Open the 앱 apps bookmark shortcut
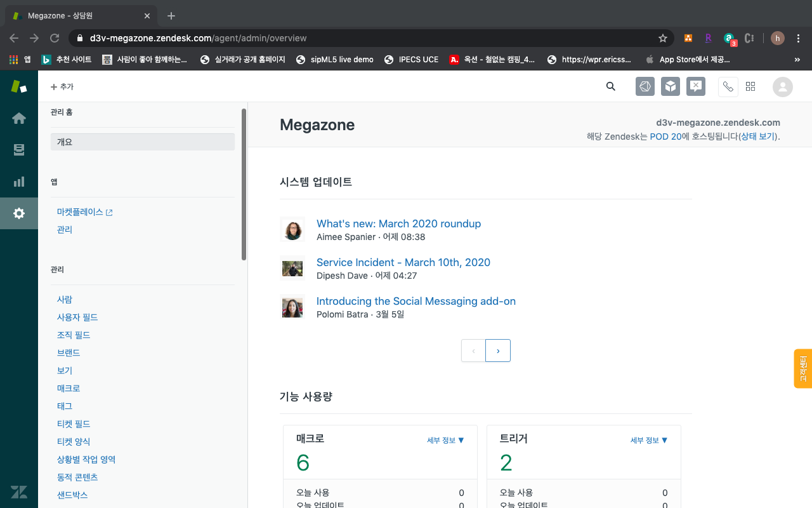This screenshot has height=508, width=812. [20, 59]
